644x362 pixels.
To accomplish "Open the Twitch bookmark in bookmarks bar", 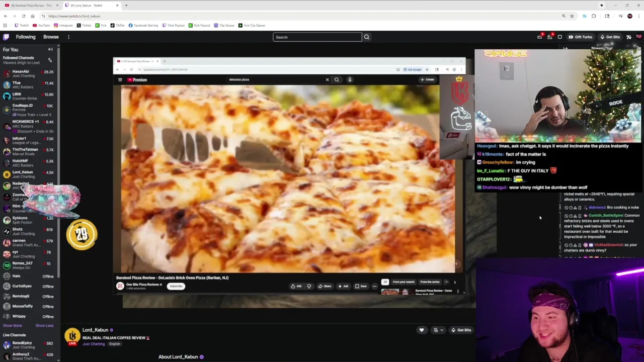I will (x=22, y=25).
